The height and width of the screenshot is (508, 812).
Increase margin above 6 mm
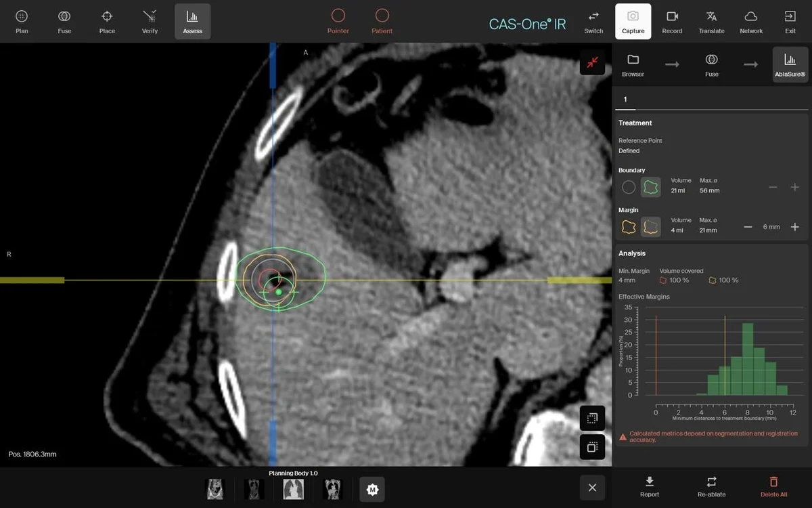(x=795, y=227)
